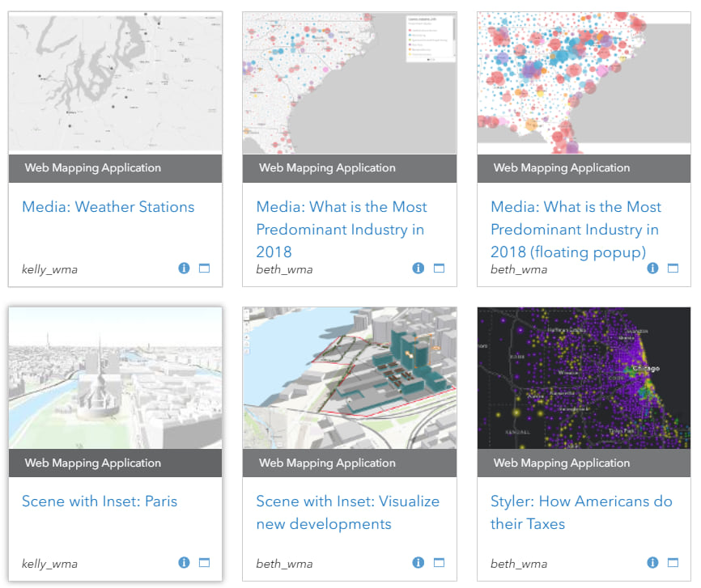Click Web Mapping Application label on Weather Stations card
The image size is (701, 588).
tap(93, 168)
